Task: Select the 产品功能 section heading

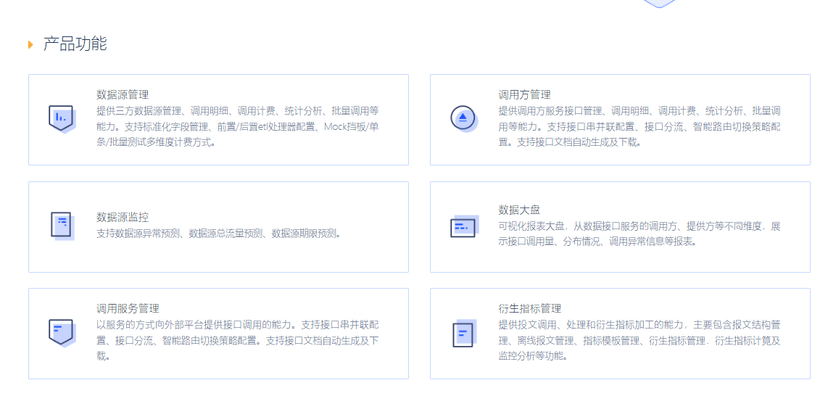Action: pyautogui.click(x=75, y=44)
